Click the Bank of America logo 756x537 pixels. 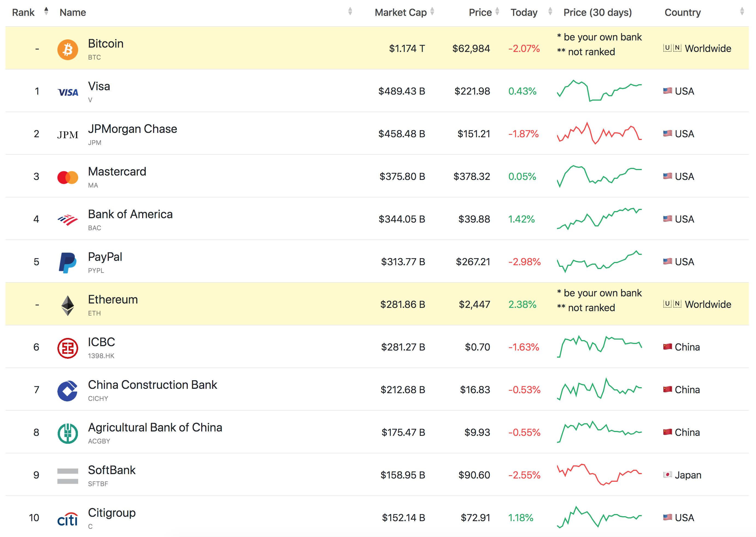pos(68,220)
